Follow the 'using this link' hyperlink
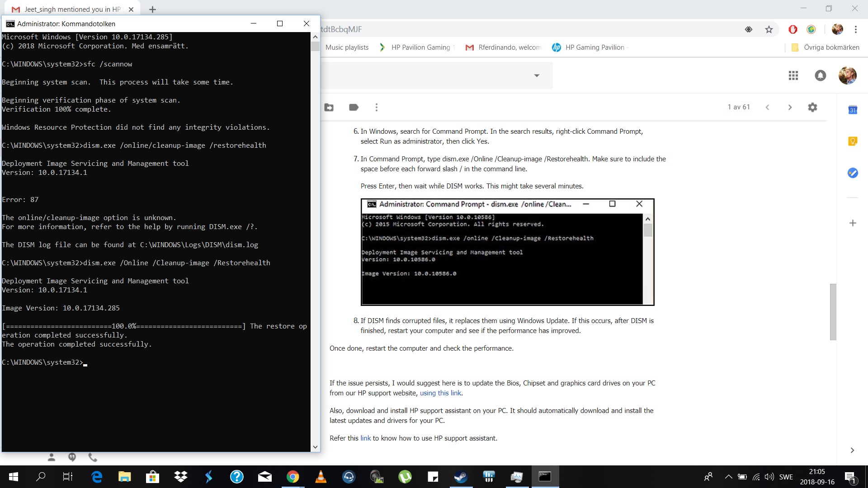 [440, 393]
